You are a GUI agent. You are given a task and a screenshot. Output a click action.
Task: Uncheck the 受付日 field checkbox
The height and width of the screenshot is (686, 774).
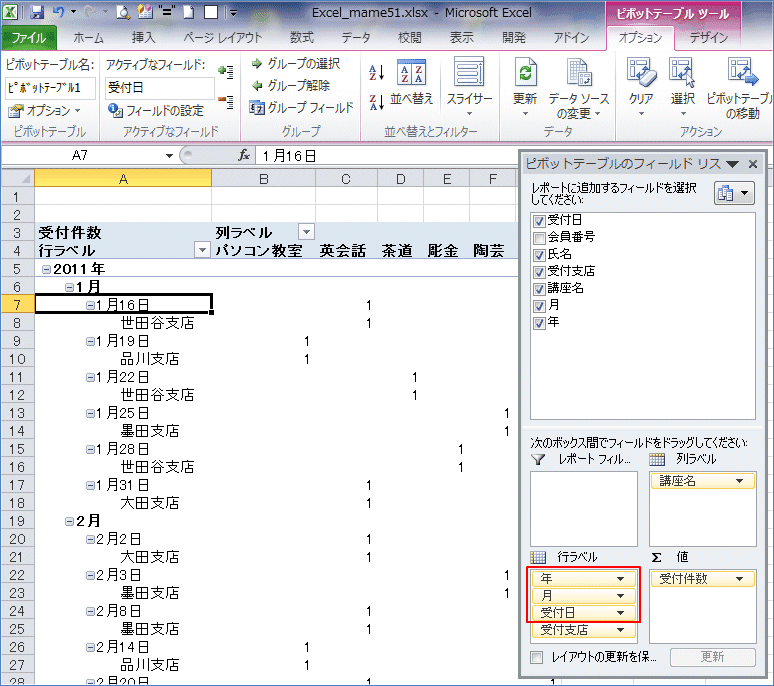click(x=539, y=221)
